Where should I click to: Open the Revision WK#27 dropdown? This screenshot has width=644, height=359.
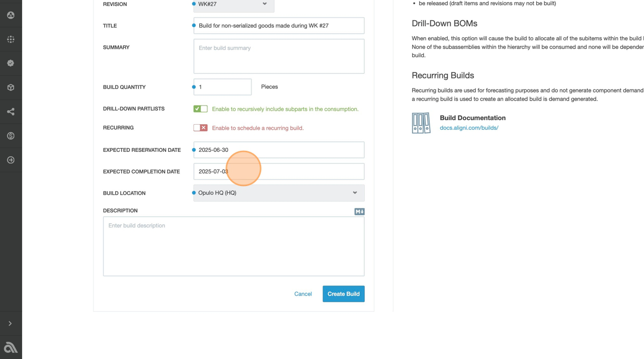233,5
